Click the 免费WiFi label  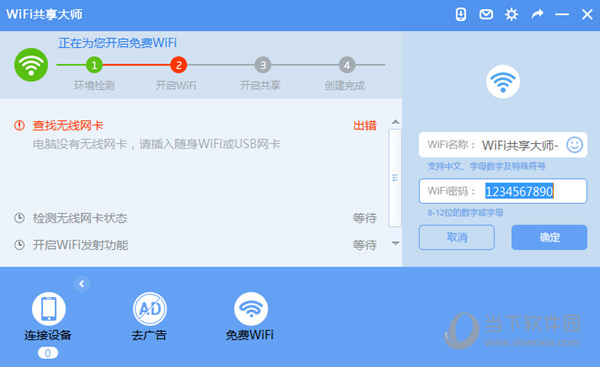(x=249, y=335)
